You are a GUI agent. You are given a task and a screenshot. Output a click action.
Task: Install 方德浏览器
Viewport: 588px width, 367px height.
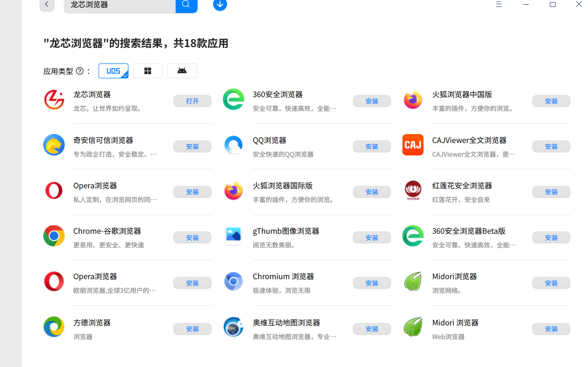point(192,329)
